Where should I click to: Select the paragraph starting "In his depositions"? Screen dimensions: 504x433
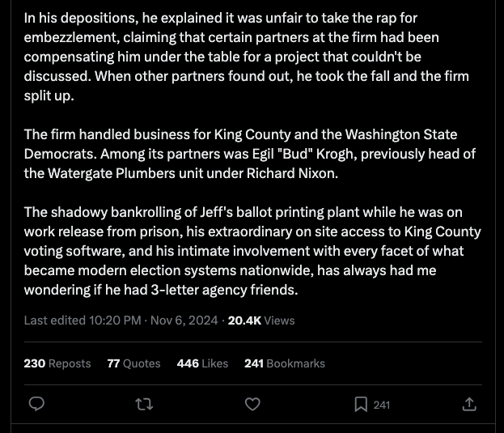(x=246, y=57)
